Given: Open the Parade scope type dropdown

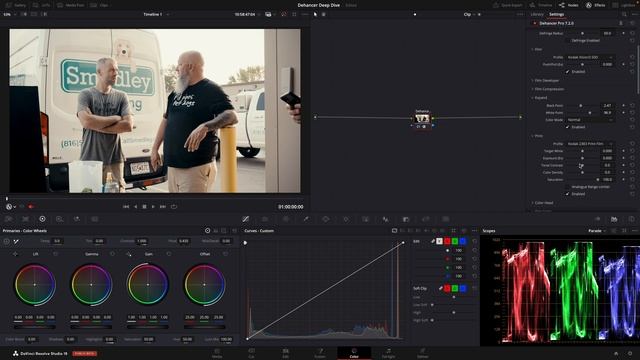Looking at the screenshot, I should coord(597,231).
